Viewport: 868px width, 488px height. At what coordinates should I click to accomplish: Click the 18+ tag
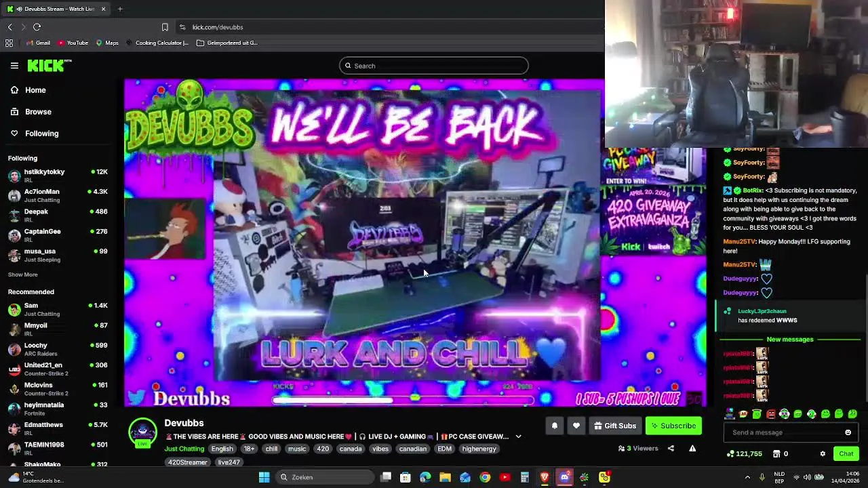click(x=250, y=449)
